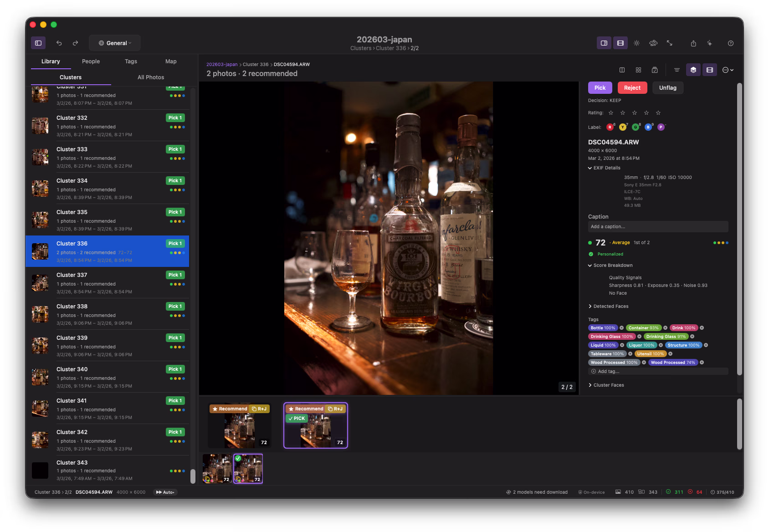The image size is (769, 532).
Task: Toggle the stacked layers view button
Action: (x=693, y=70)
